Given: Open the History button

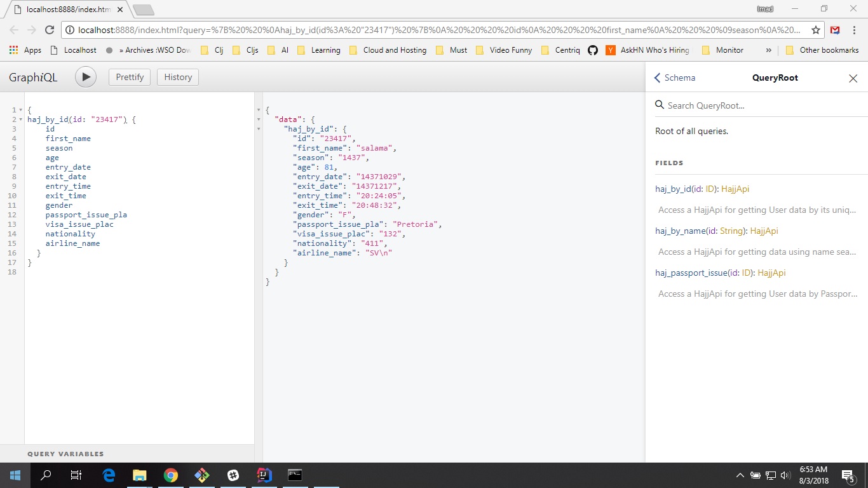Looking at the screenshot, I should tap(178, 77).
